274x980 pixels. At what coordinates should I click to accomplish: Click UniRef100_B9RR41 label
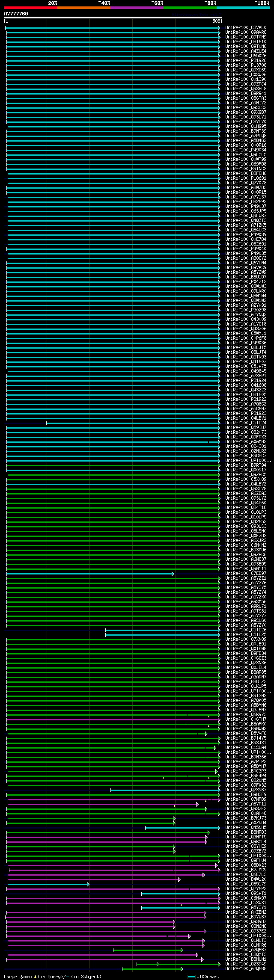click(246, 93)
